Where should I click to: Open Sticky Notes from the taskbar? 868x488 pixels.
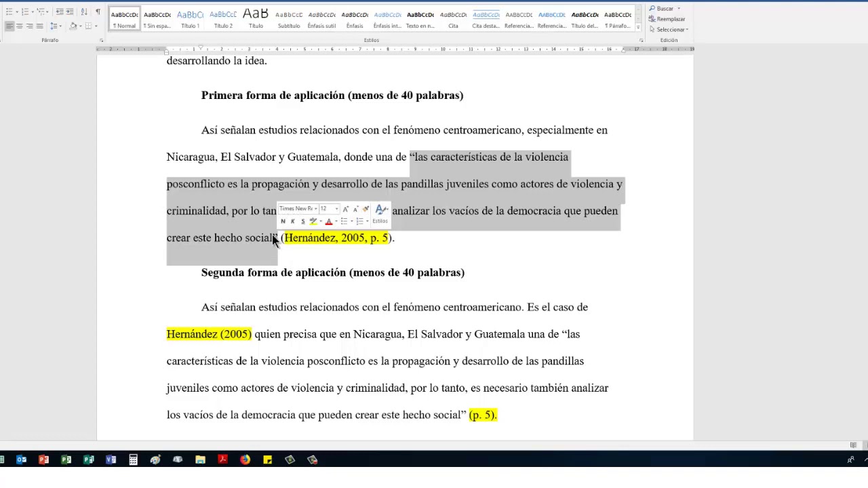point(267,460)
